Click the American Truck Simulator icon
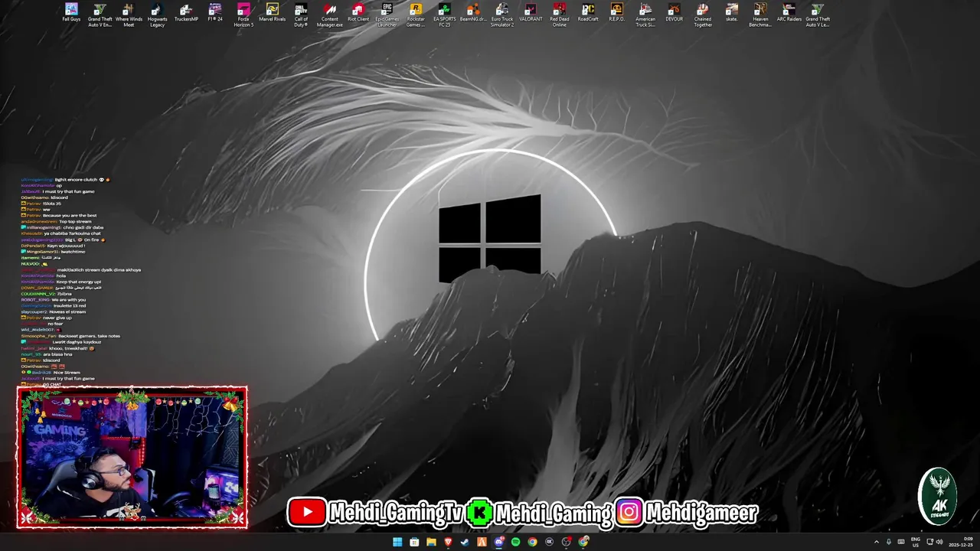 click(x=645, y=15)
